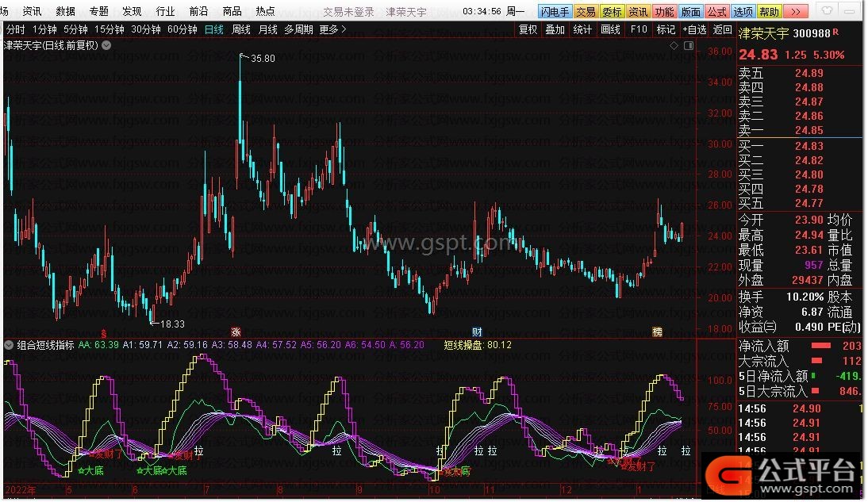Expand the 更多 > period list
The width and height of the screenshot is (868, 502).
coord(332,29)
